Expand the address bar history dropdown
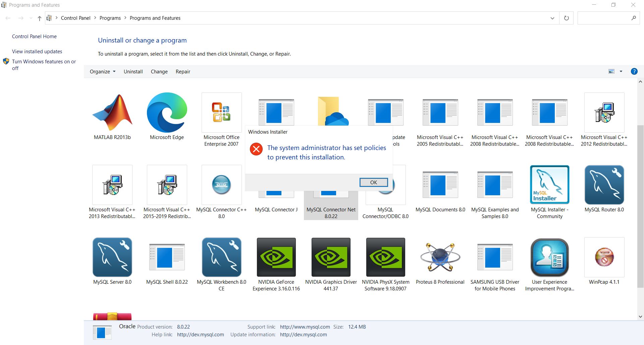This screenshot has width=644, height=345. point(552,18)
